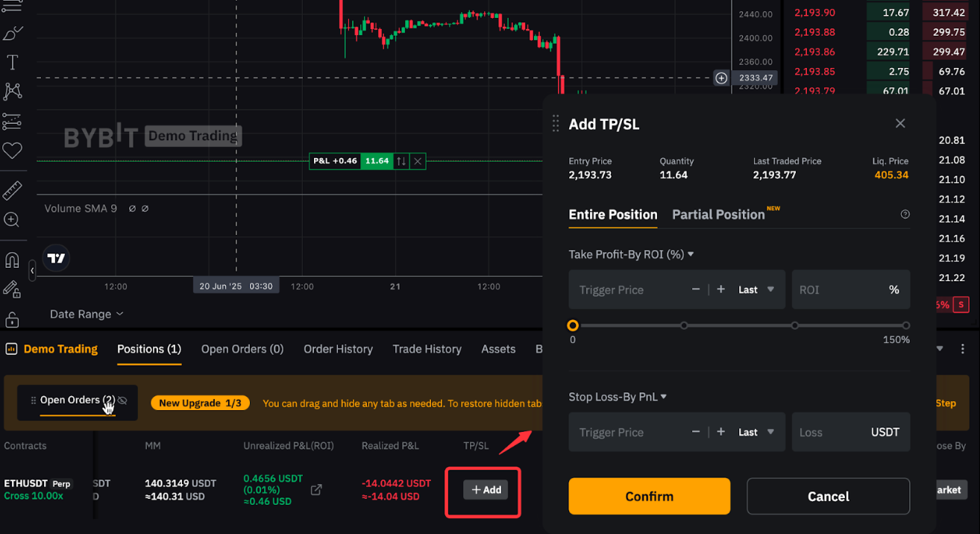Click the help icon in TP/SL dialog
This screenshot has width=980, height=534.
905,215
